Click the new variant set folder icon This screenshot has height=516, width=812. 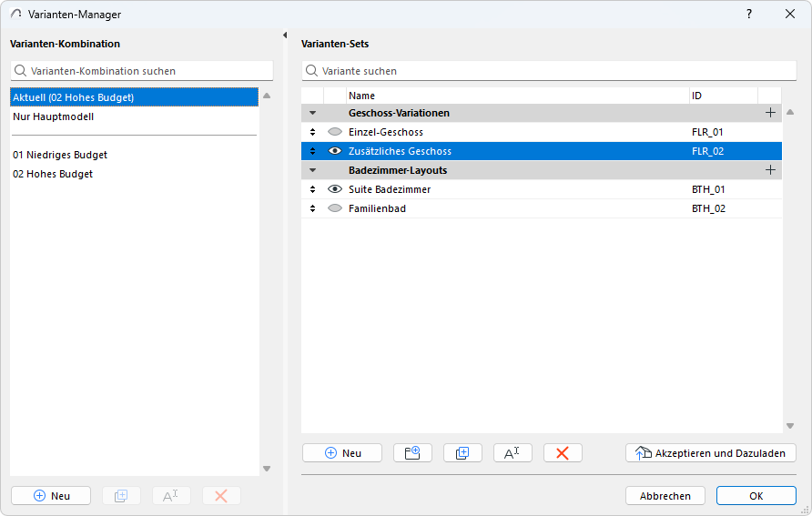412,453
